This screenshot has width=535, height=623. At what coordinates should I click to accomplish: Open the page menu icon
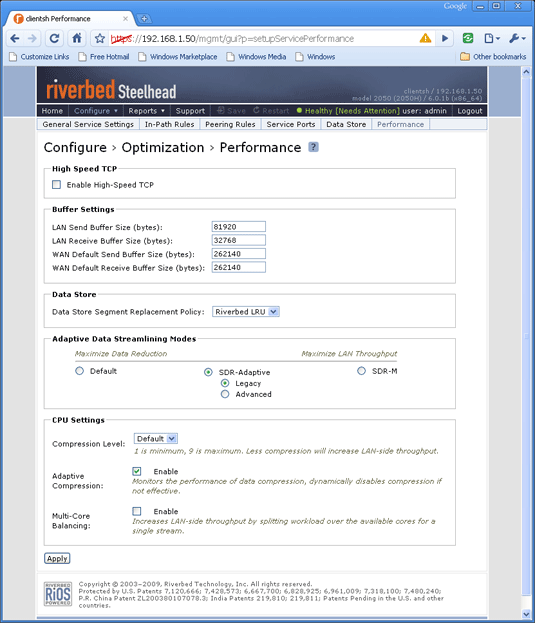[x=492, y=39]
